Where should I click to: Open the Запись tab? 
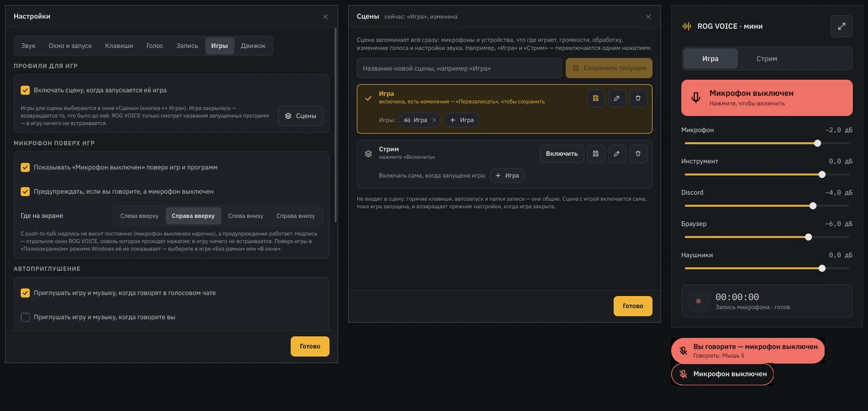pos(187,46)
